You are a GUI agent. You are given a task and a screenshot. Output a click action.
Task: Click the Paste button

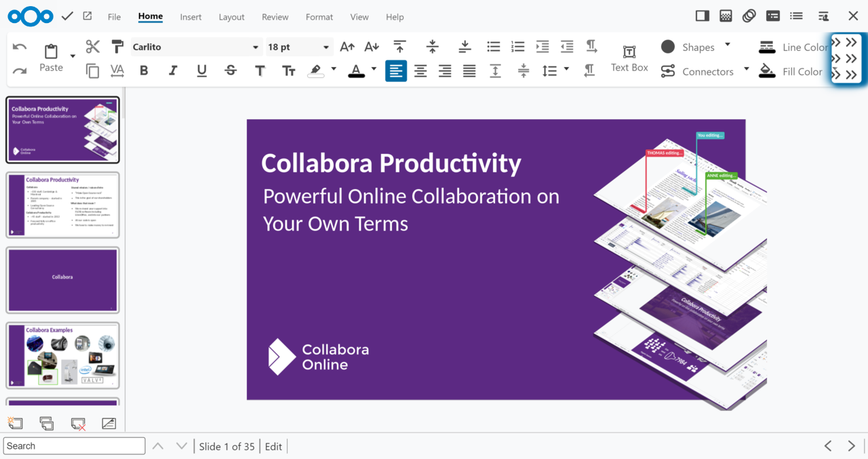tap(51, 58)
